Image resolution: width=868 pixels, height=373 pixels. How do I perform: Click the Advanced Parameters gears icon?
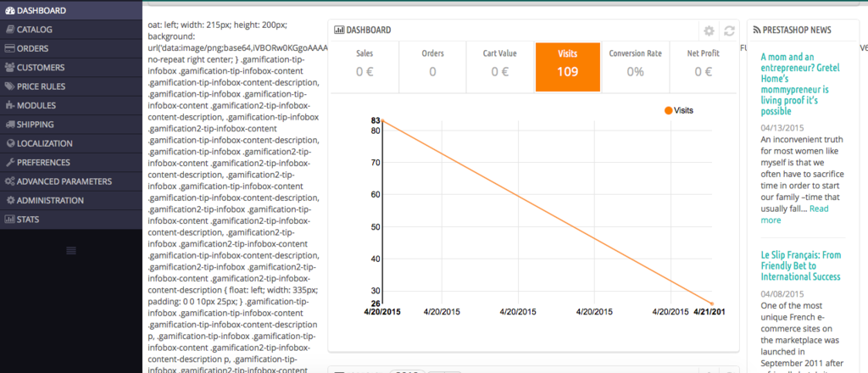pyautogui.click(x=9, y=181)
